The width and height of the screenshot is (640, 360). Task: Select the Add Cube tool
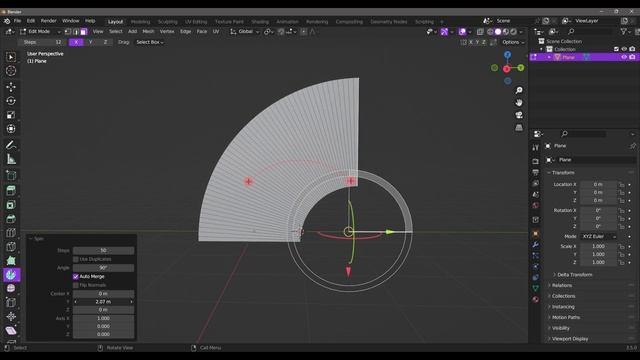(x=11, y=176)
